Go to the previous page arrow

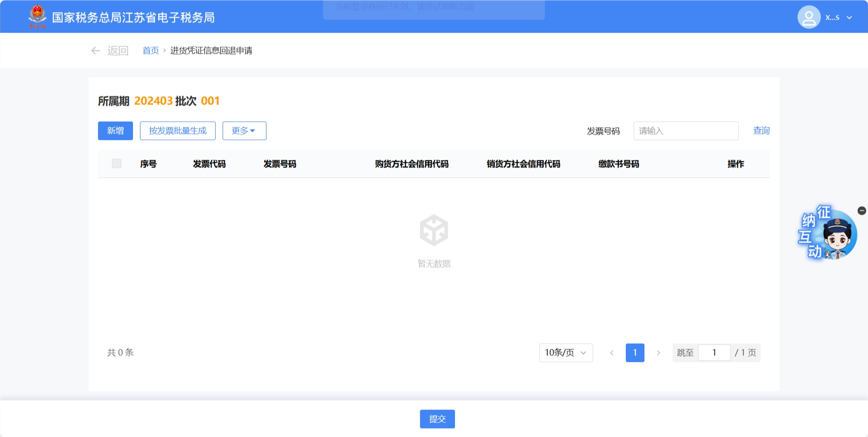612,353
